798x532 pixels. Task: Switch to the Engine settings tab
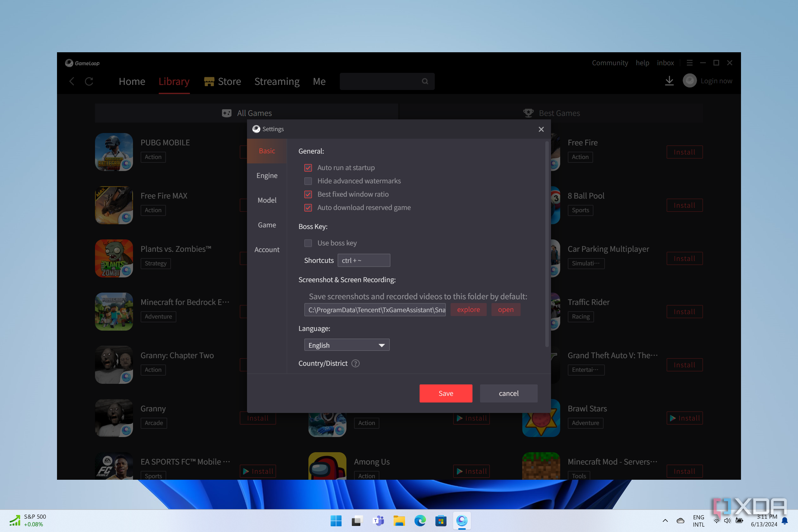267,176
